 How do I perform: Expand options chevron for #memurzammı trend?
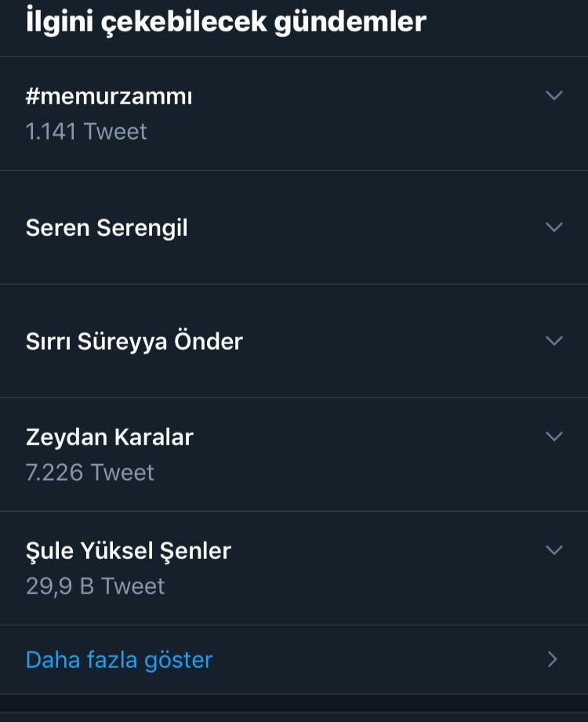tap(554, 96)
